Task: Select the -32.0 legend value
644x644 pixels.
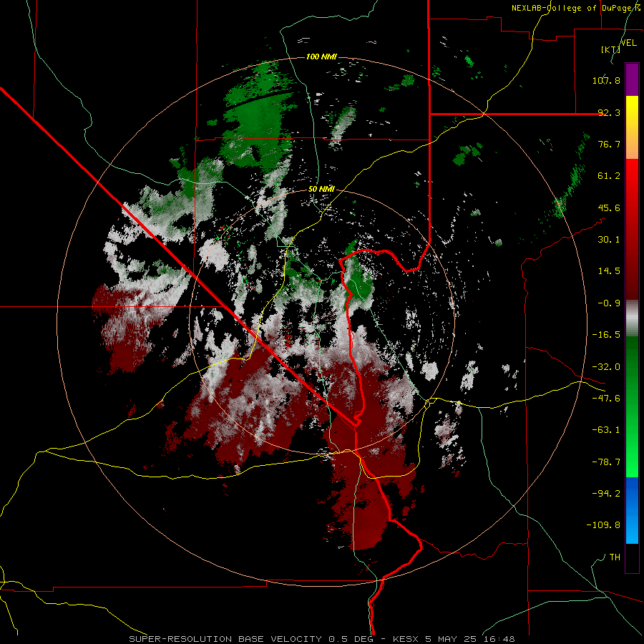Action: pos(606,366)
